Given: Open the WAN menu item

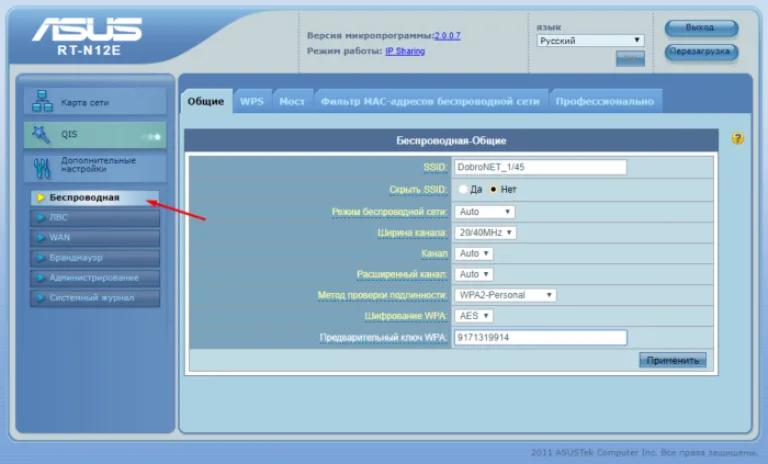Looking at the screenshot, I should pos(95,238).
